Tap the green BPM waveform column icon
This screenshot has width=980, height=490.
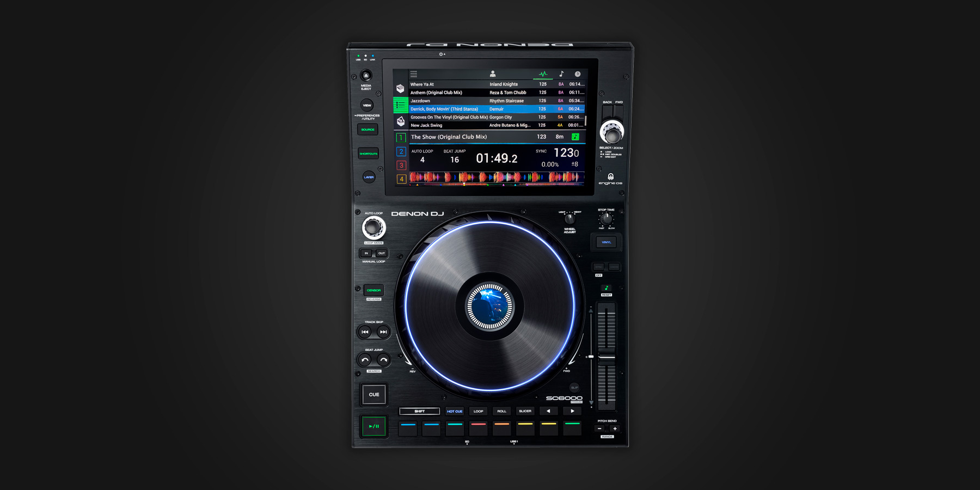tap(543, 74)
